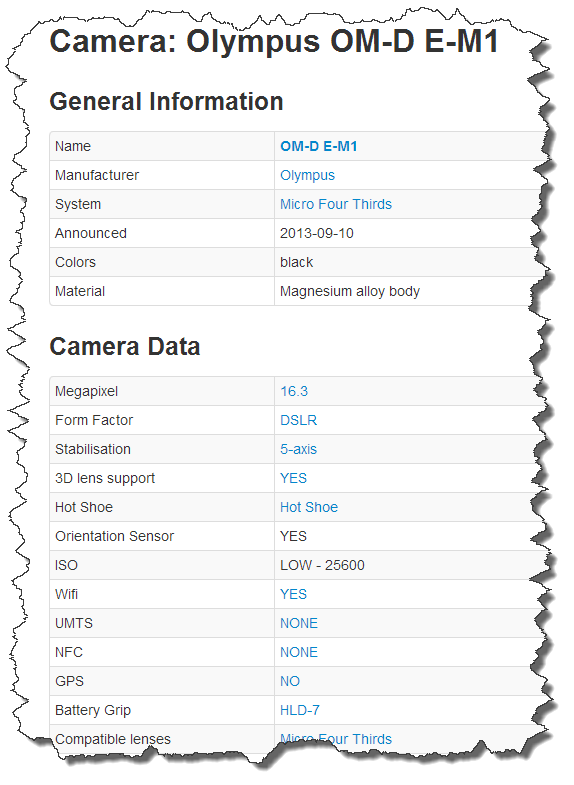Image resolution: width=574 pixels, height=785 pixels.
Task: Click the Camera Data section heading
Action: pos(125,346)
